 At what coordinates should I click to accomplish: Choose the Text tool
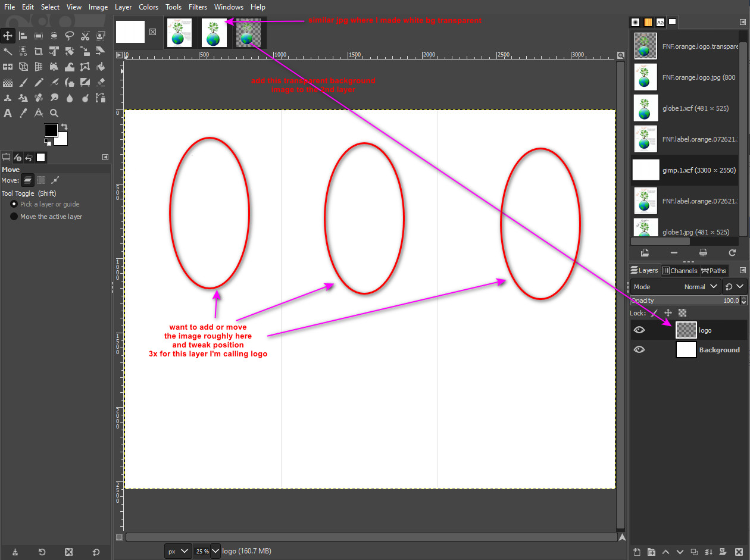8,113
